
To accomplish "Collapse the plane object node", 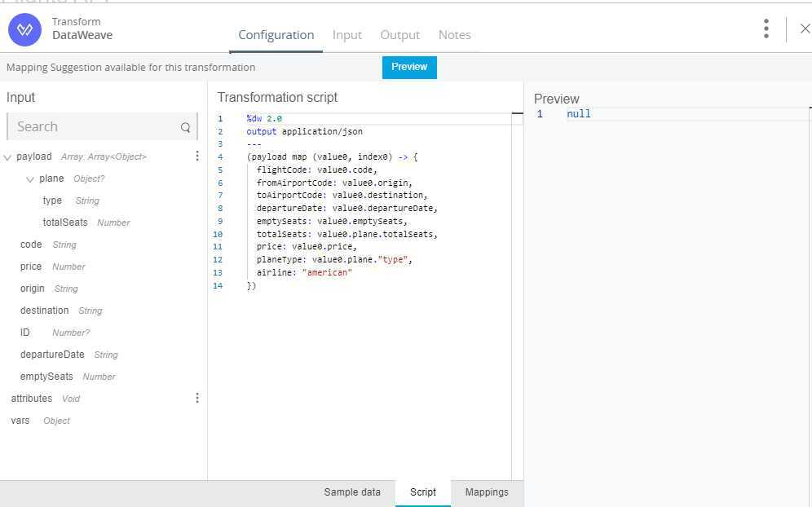I will [x=30, y=179].
